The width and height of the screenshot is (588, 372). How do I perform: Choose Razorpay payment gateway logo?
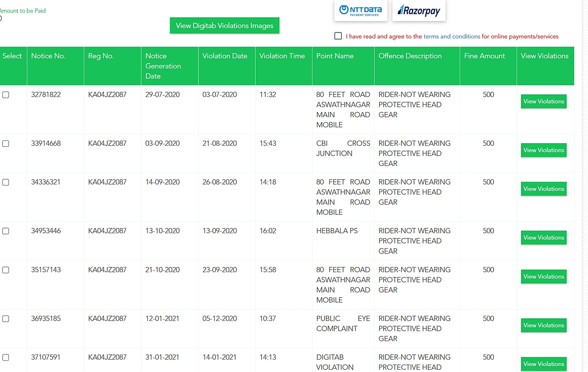click(x=419, y=10)
